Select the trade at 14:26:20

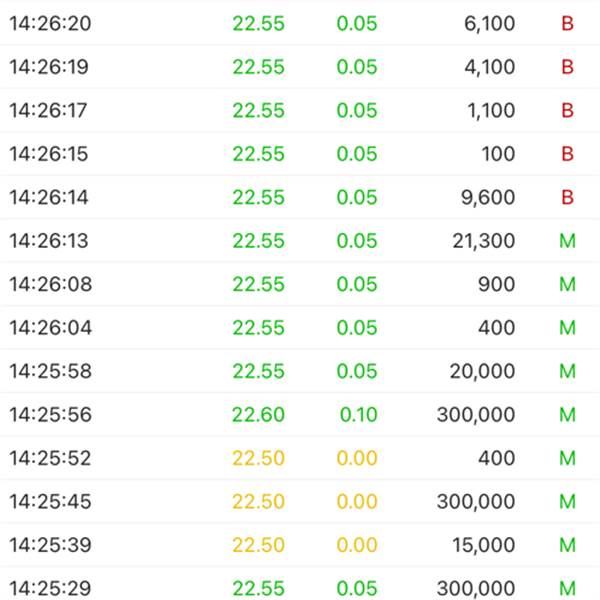click(x=300, y=23)
